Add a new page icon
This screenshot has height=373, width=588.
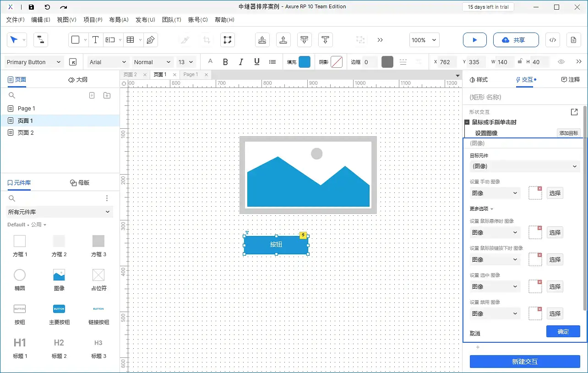pyautogui.click(x=92, y=95)
